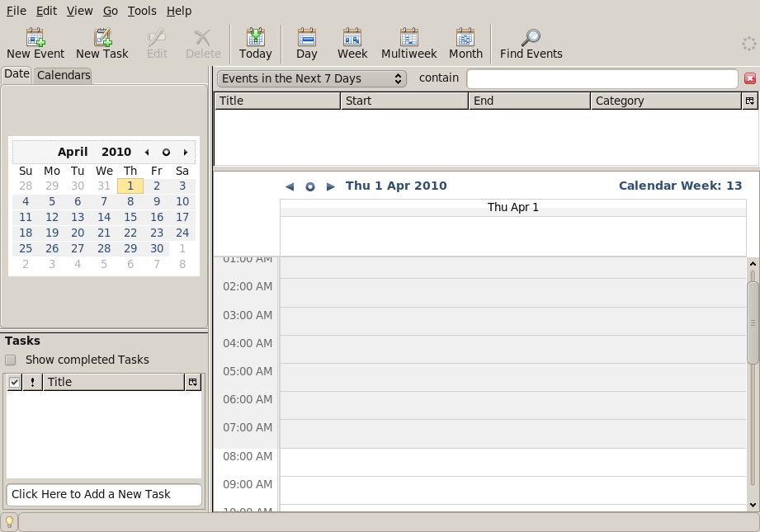Create a New Task from the toolbar
This screenshot has width=760, height=532.
coord(102,41)
